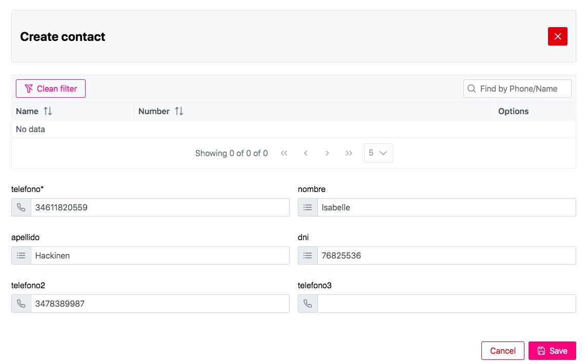This screenshot has height=364, width=588.
Task: Click the dni field label
Action: click(303, 238)
